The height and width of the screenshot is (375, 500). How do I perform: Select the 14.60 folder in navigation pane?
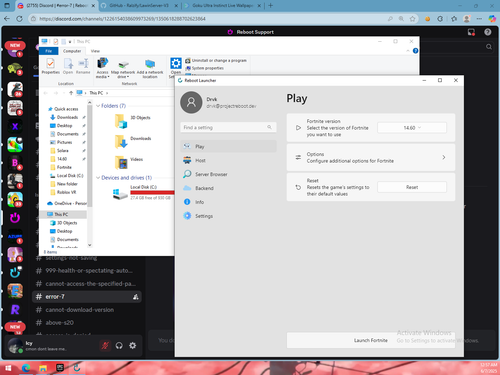62,159
